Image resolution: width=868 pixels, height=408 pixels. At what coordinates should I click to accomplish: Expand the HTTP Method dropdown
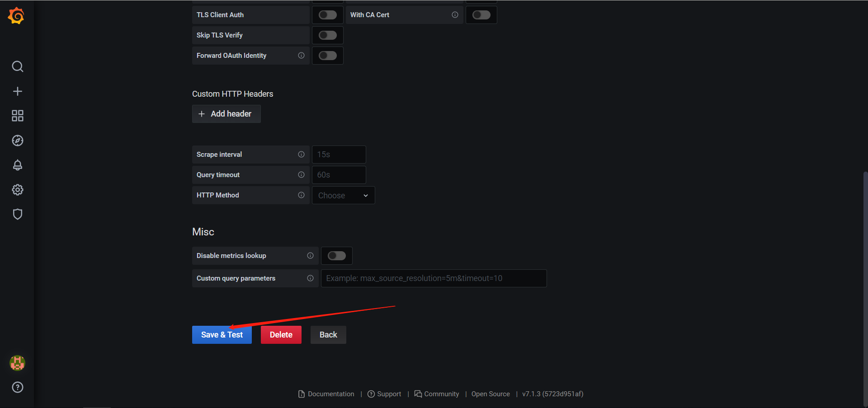344,195
